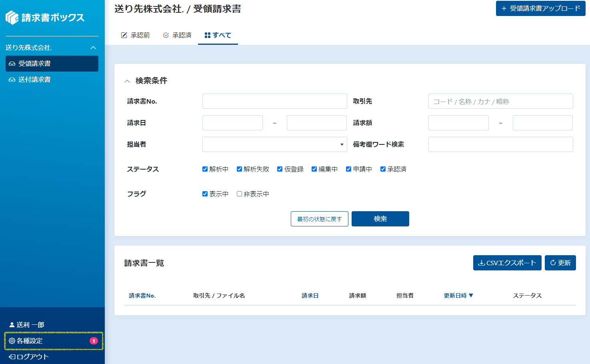Viewport: 590px width, 364px height.
Task: Toggle the 解析失敗 status checkbox
Action: [x=239, y=169]
